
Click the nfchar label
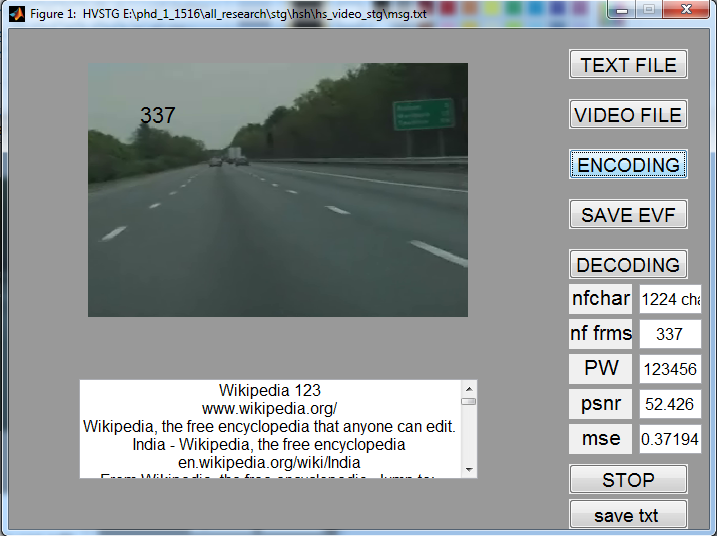point(600,299)
